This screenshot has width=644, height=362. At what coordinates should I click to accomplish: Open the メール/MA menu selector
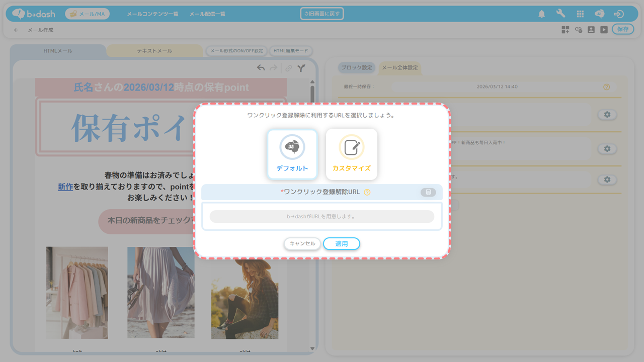[x=87, y=14]
